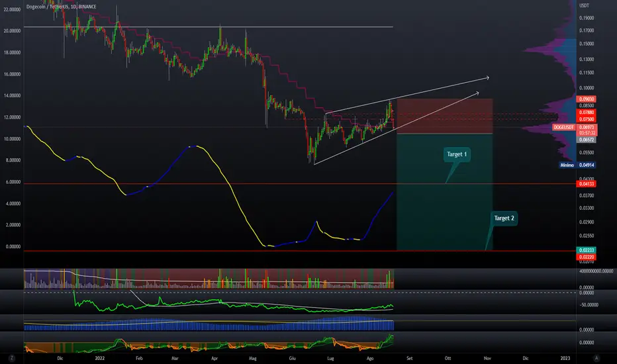Select the red stop-loss zone of short position

[445, 116]
